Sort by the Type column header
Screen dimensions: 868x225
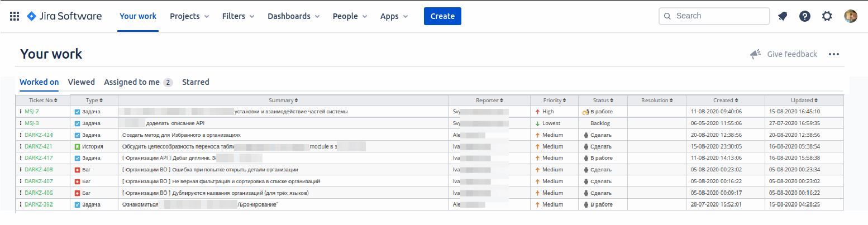(x=94, y=100)
